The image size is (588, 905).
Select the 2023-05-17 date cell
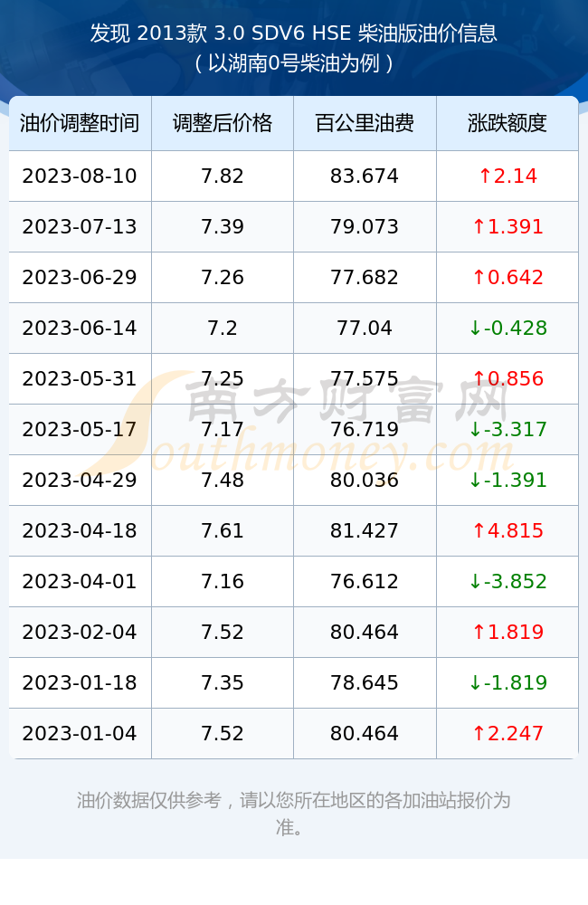coord(80,429)
